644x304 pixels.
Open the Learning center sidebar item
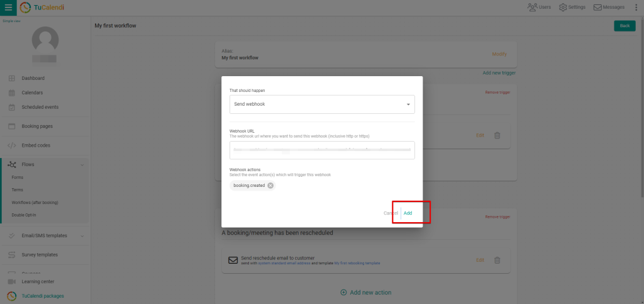38,281
